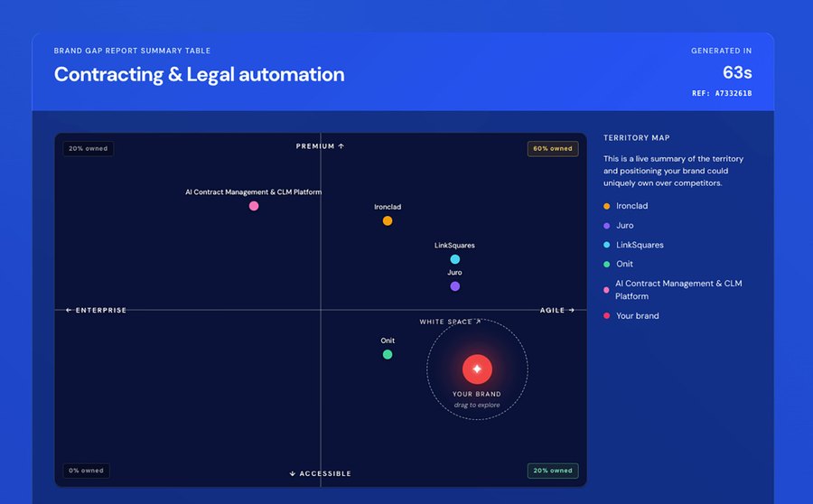This screenshot has width=813, height=504.
Task: Click the 60% owned badge
Action: 553,149
